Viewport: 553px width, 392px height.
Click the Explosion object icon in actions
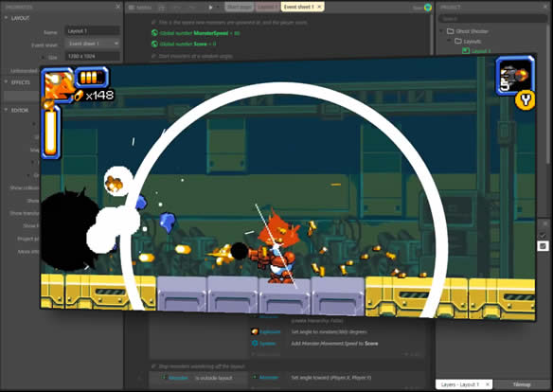click(x=255, y=331)
